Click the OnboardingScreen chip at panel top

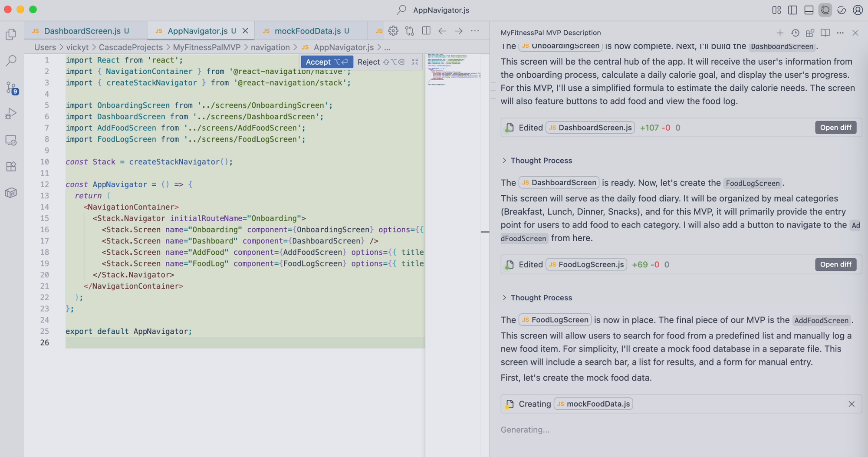coord(560,46)
